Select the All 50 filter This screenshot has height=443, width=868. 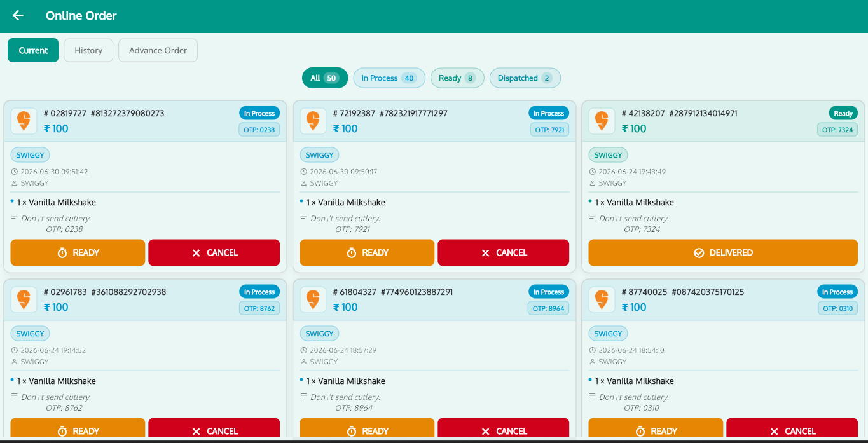tap(325, 78)
